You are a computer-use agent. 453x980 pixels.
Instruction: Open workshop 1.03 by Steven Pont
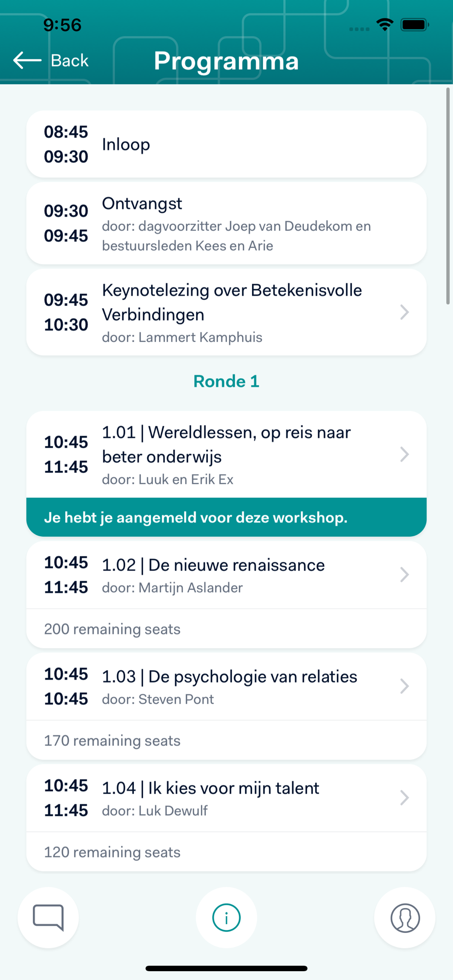point(226,686)
